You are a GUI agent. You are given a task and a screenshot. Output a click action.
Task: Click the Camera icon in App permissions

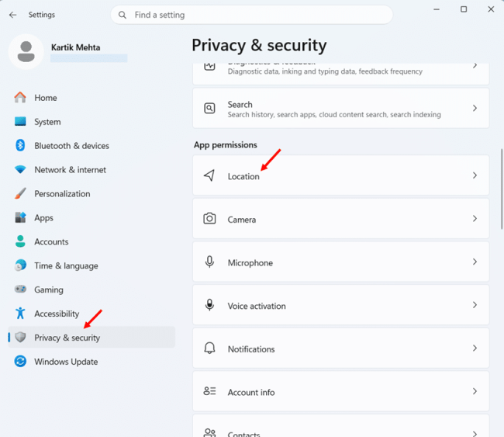coord(209,219)
